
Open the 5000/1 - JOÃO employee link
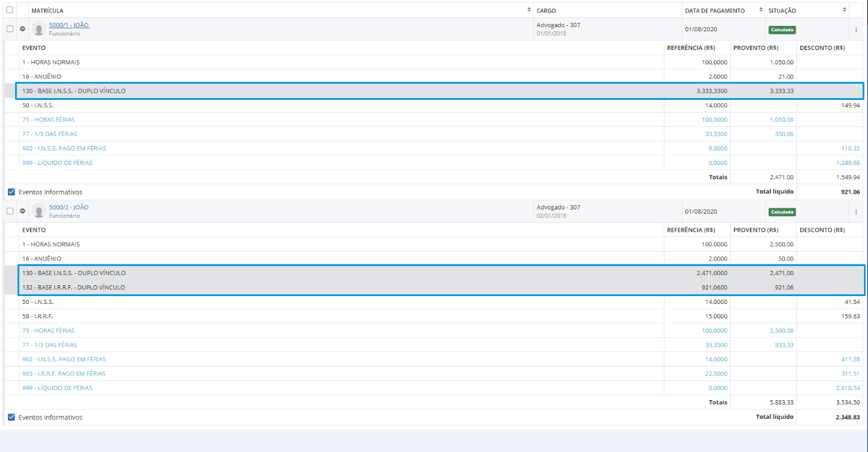click(69, 25)
